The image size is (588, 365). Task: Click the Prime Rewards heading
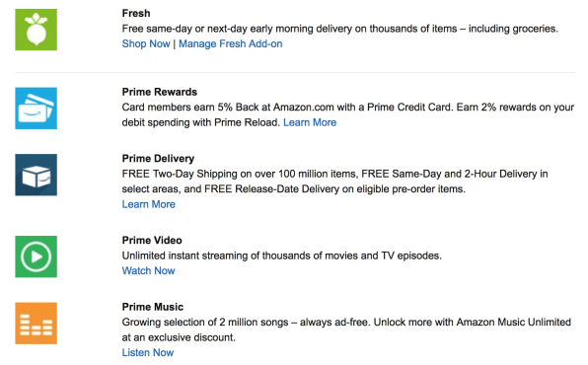click(160, 92)
